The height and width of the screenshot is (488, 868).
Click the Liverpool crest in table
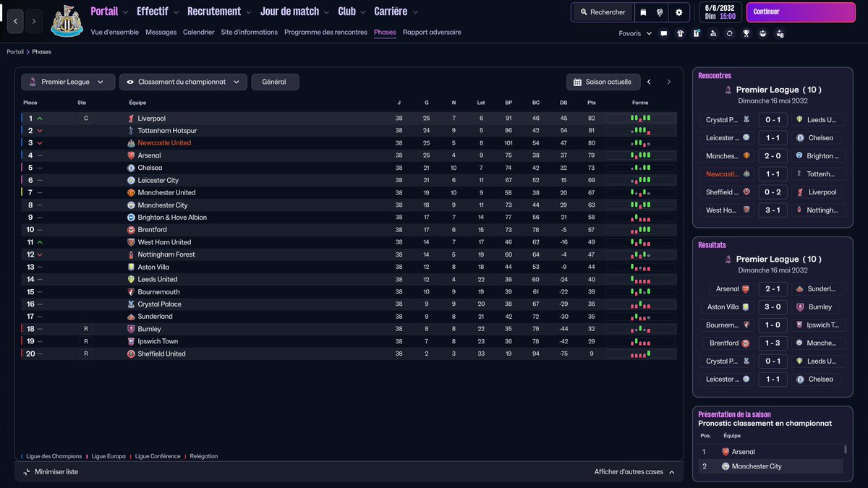click(x=131, y=119)
